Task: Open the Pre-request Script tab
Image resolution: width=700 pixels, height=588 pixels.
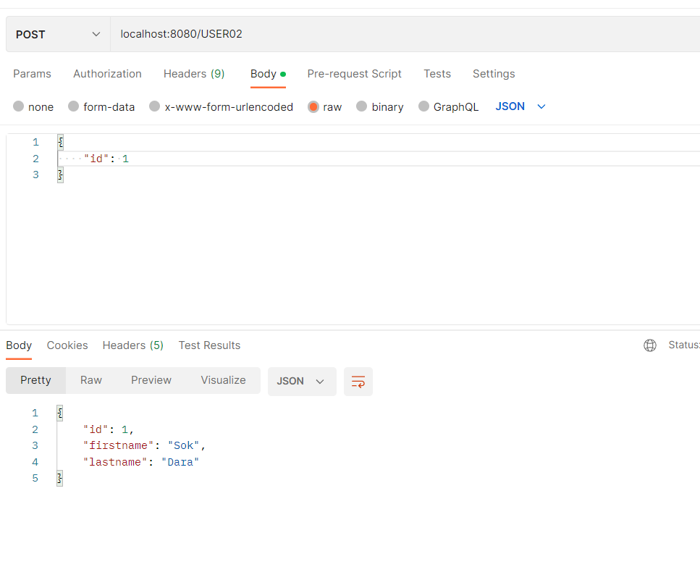Action: pos(354,74)
